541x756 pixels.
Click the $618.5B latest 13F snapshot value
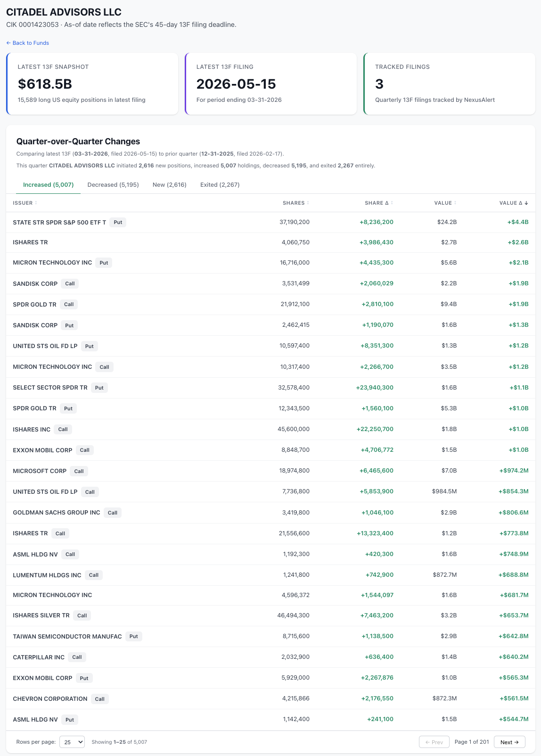click(45, 84)
